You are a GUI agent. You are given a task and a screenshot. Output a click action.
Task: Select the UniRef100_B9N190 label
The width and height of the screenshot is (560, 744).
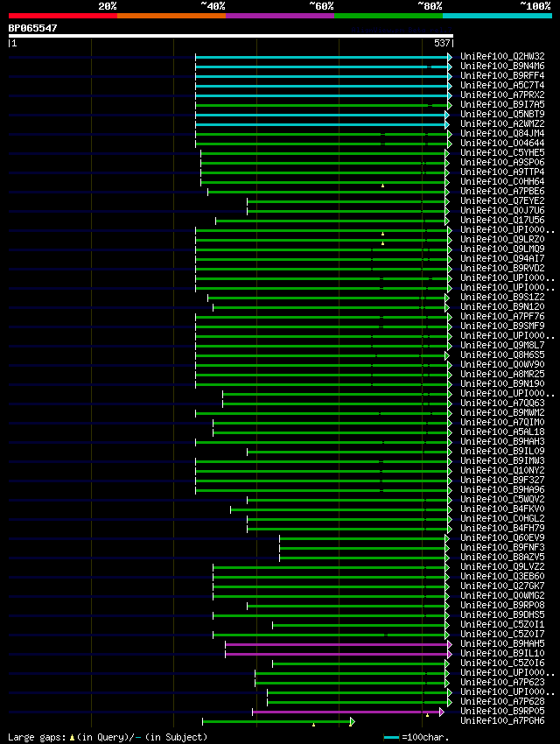tap(502, 383)
